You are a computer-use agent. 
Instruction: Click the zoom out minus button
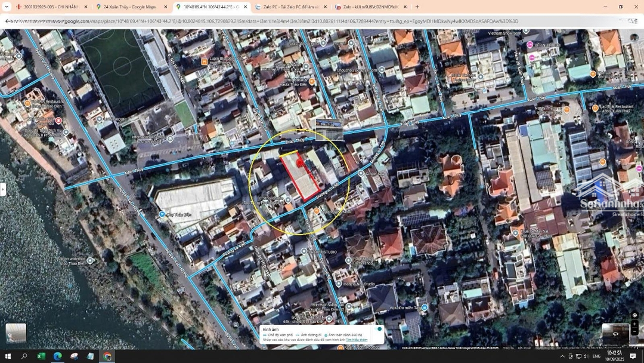coord(634,331)
